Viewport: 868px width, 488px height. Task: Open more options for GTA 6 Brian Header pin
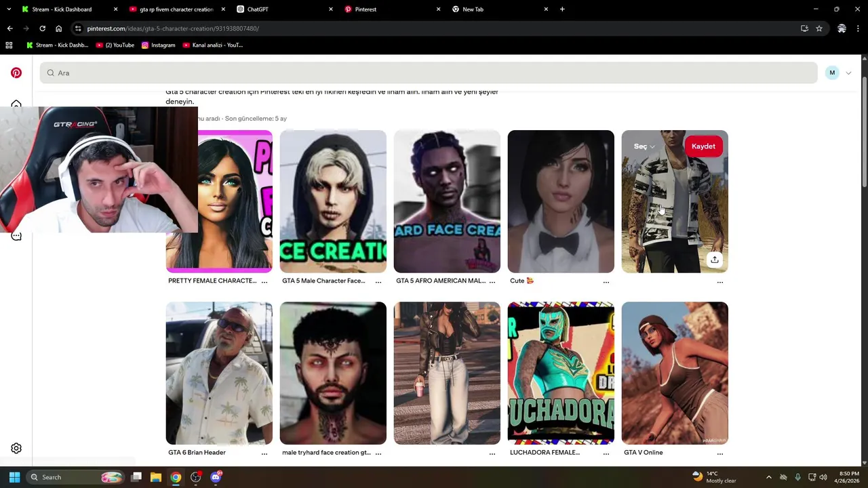point(264,453)
